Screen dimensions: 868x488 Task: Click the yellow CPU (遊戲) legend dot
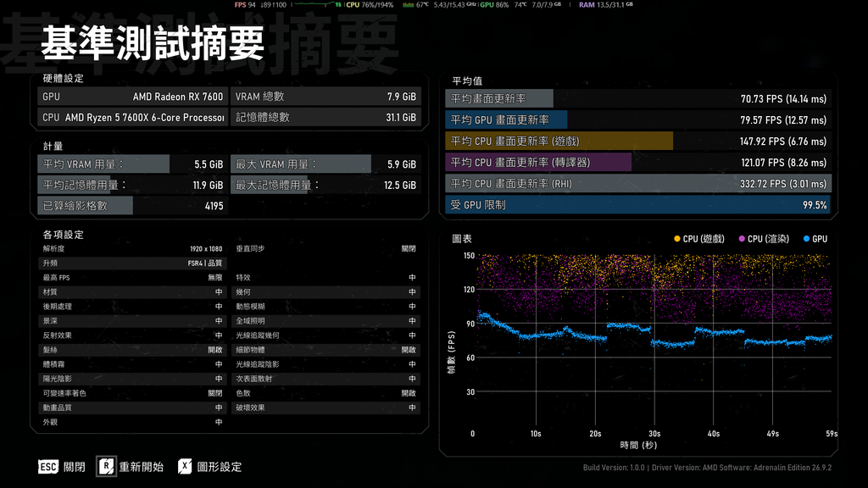[x=676, y=238]
